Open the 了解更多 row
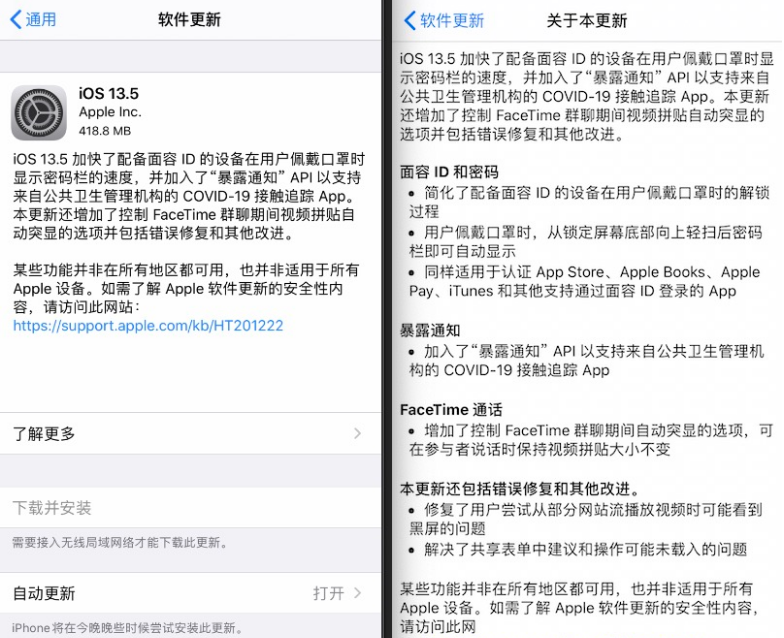This screenshot has height=638, width=784. click(x=190, y=434)
